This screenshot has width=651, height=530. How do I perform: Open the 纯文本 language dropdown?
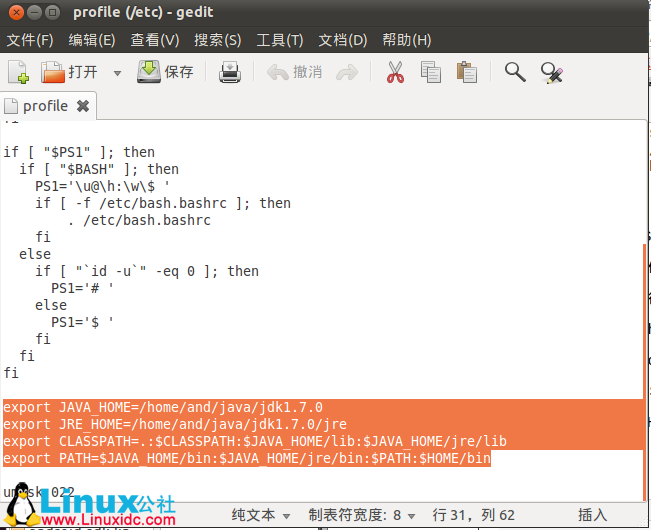261,515
